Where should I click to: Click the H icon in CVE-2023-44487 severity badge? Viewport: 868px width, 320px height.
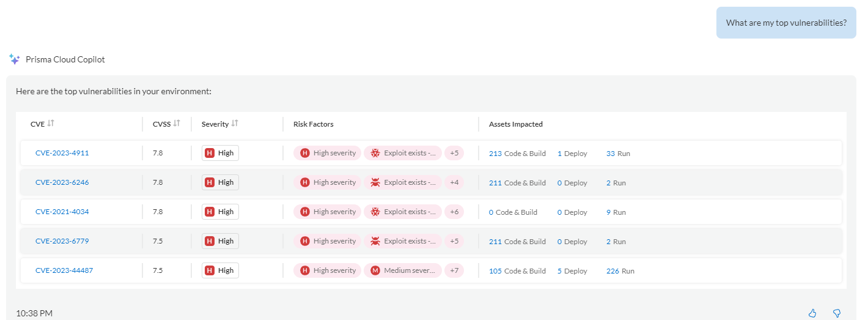pos(210,270)
